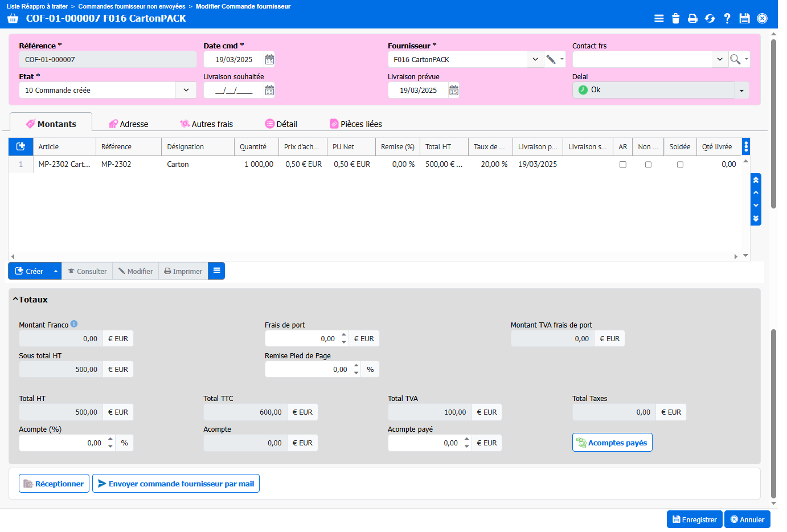
Task: Click the add row icon in grid header
Action: point(21,146)
